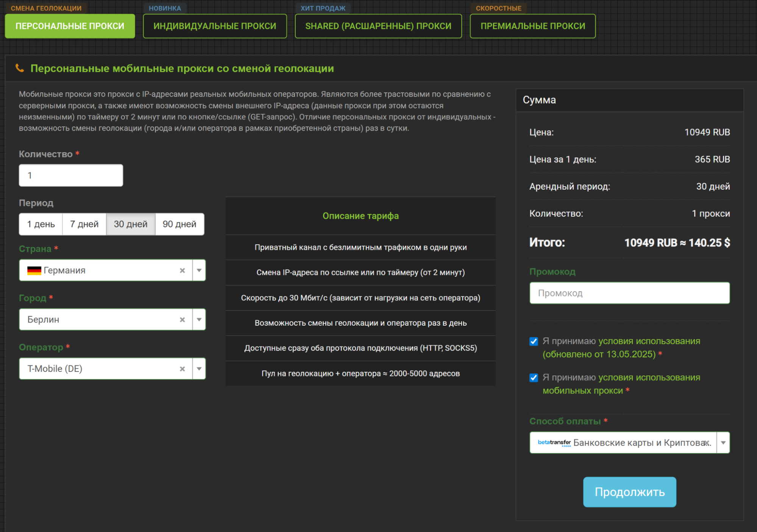
Task: Open the Город city dropdown arrow
Action: coord(199,320)
